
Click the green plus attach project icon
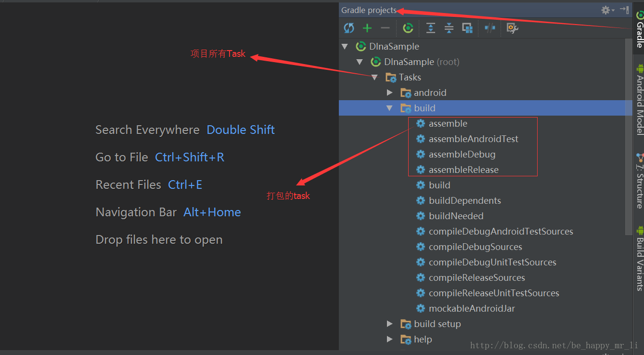pyautogui.click(x=367, y=28)
